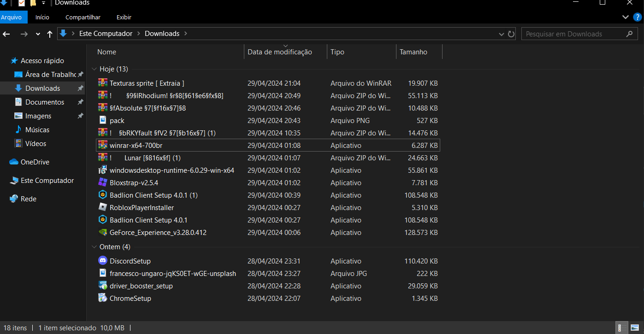Open Músicas in the sidebar
Screen dimensions: 644x334
tap(37, 130)
